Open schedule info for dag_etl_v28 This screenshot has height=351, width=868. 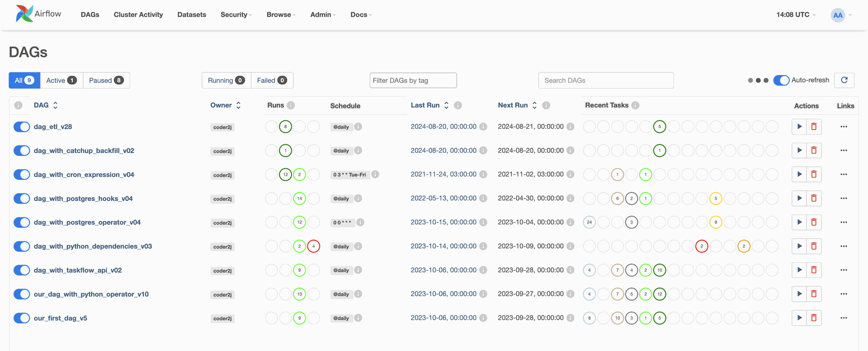pos(358,126)
